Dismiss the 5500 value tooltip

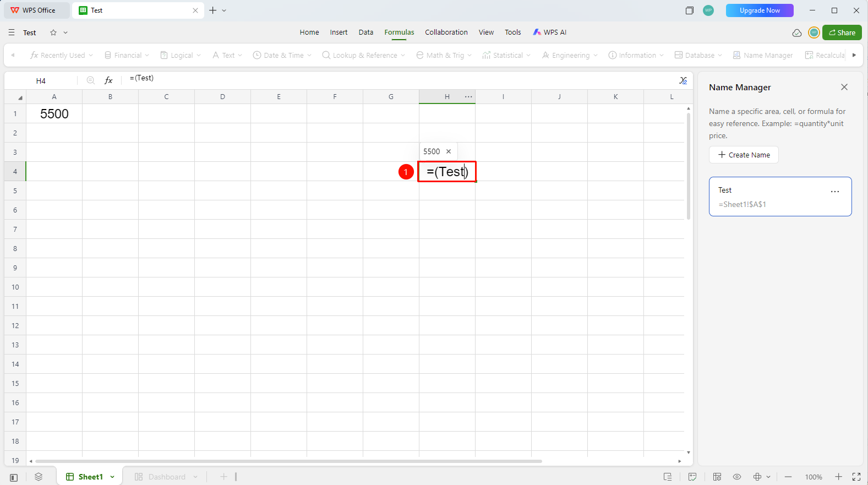pyautogui.click(x=449, y=151)
